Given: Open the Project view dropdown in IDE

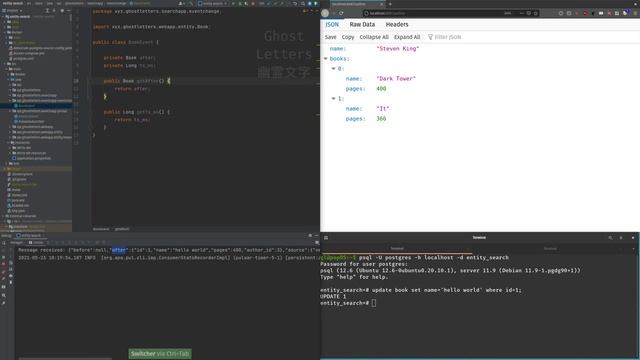Looking at the screenshot, I should point(12,11).
